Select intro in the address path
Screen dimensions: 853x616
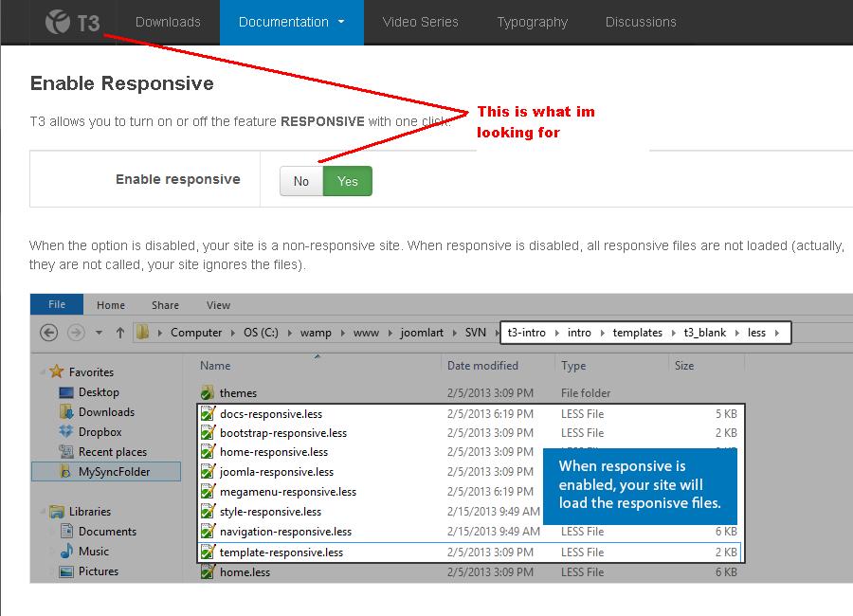(x=579, y=333)
